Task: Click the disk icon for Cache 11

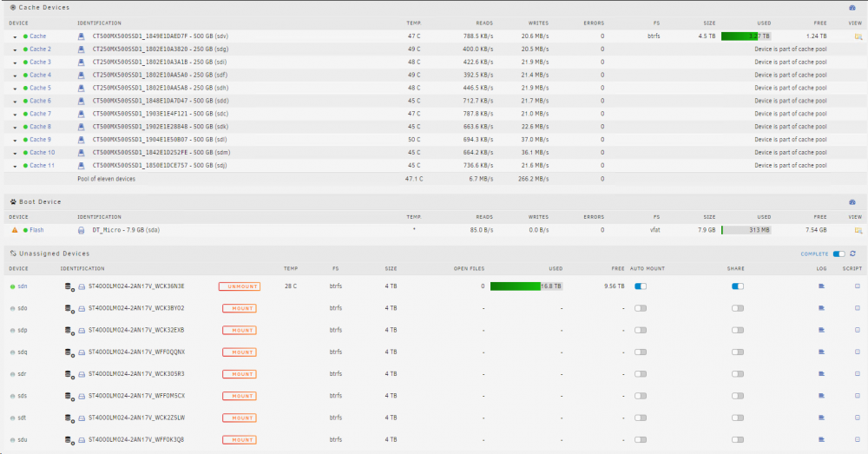Action: (x=81, y=166)
